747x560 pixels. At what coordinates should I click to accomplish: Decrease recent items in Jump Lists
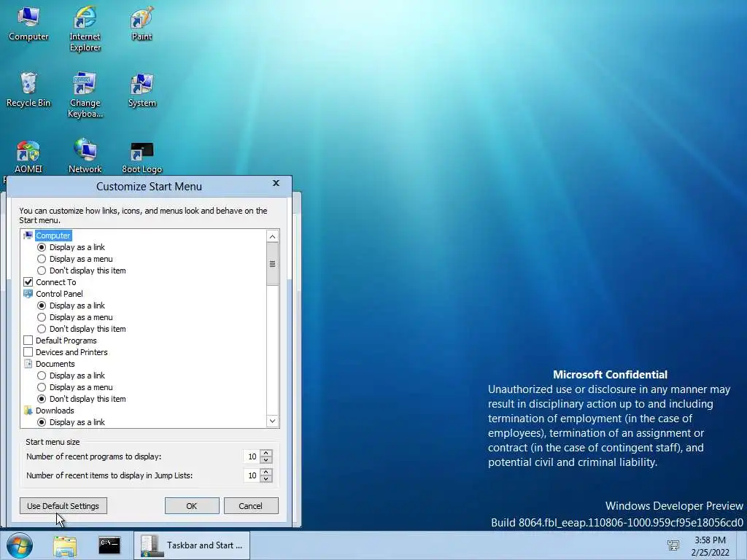tap(266, 479)
